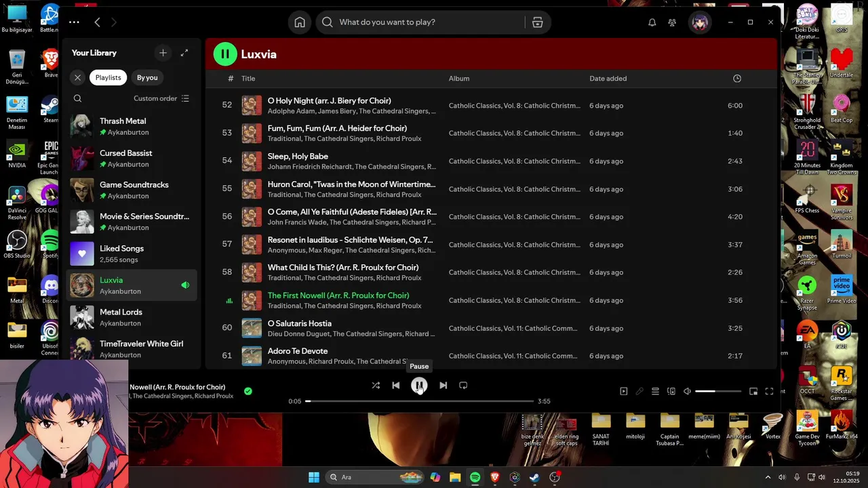
Task: Select track Fum, Fum, Fum
Action: pos(491,134)
